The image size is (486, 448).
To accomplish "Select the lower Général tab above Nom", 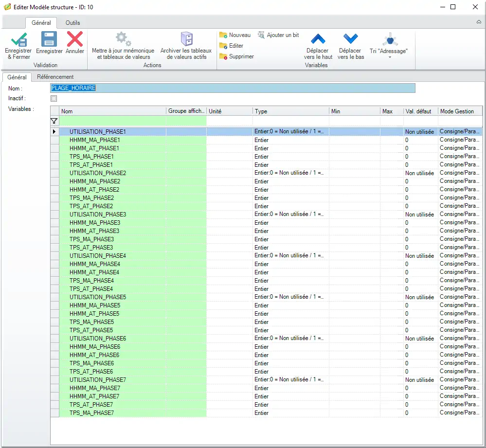I will [17, 77].
